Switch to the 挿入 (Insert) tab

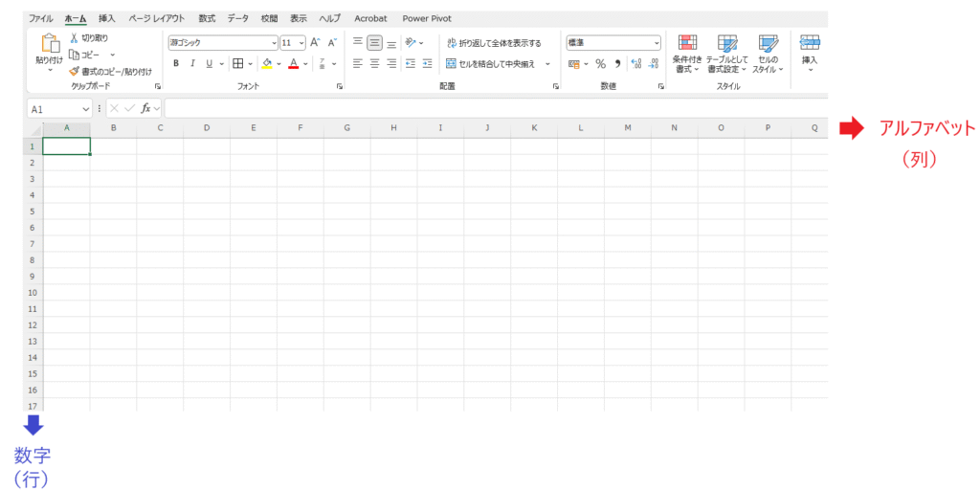tap(106, 18)
